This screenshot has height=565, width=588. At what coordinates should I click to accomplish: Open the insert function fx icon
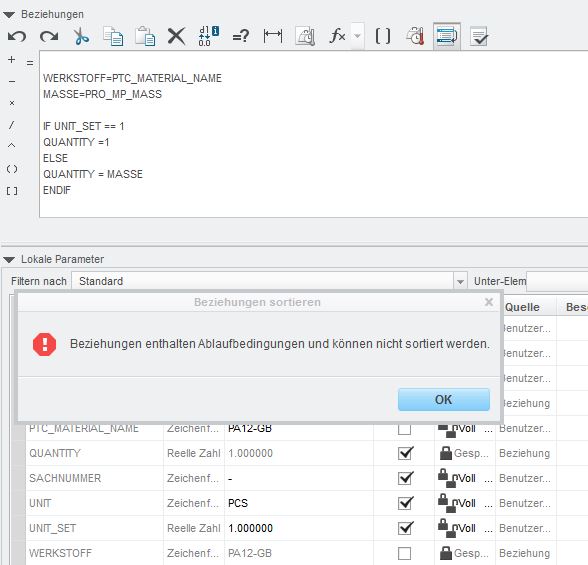click(337, 36)
